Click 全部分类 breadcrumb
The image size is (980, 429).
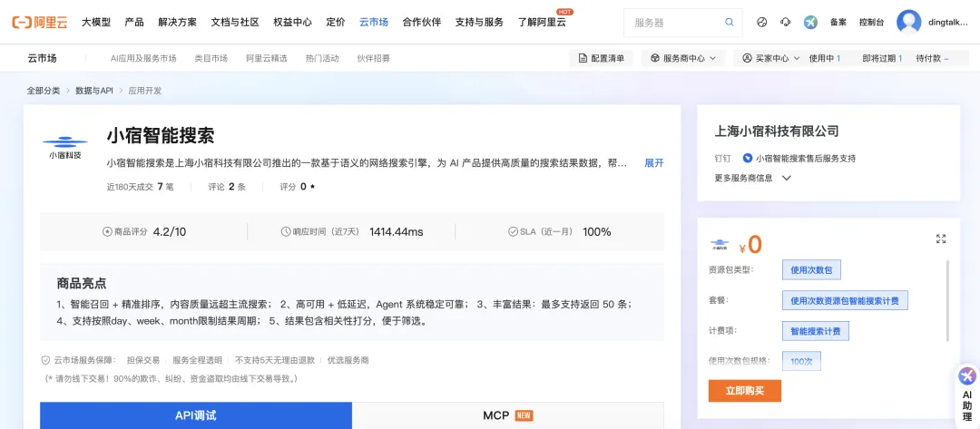(x=44, y=91)
